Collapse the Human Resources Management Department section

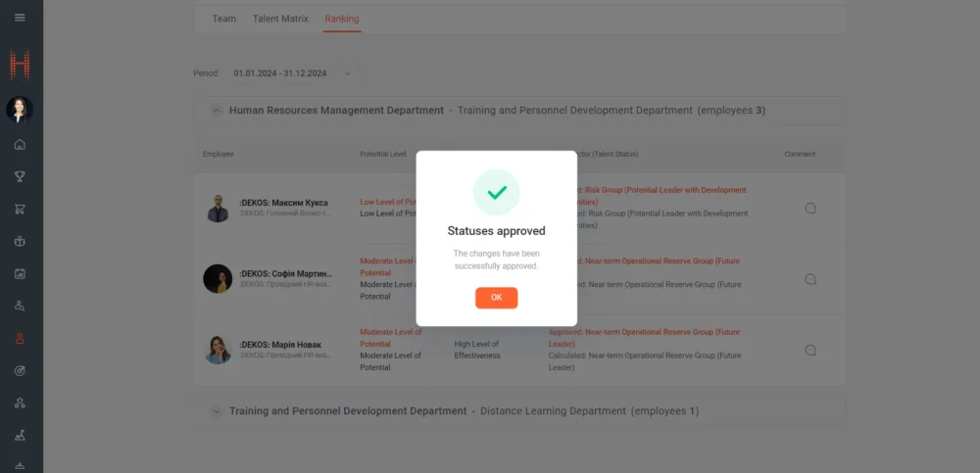(x=217, y=111)
